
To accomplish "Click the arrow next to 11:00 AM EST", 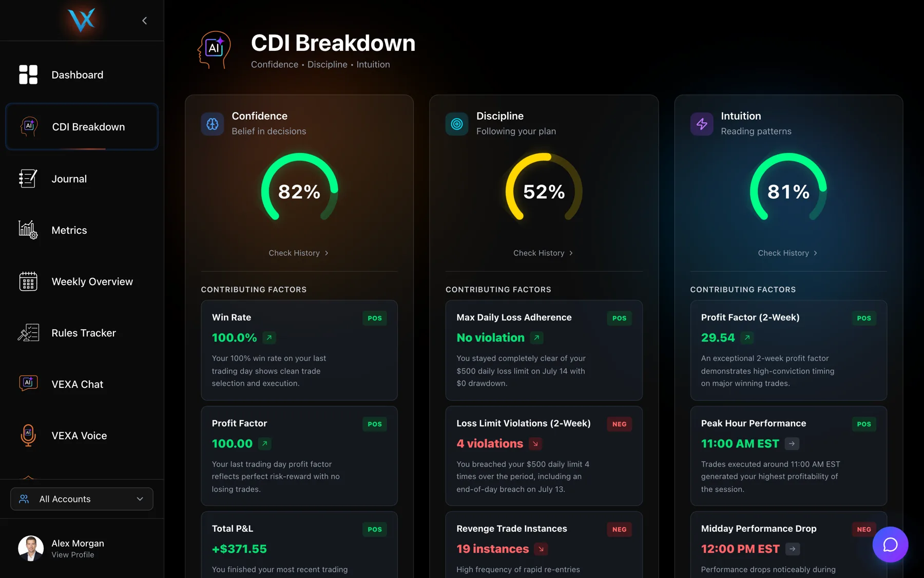I will click(x=792, y=443).
